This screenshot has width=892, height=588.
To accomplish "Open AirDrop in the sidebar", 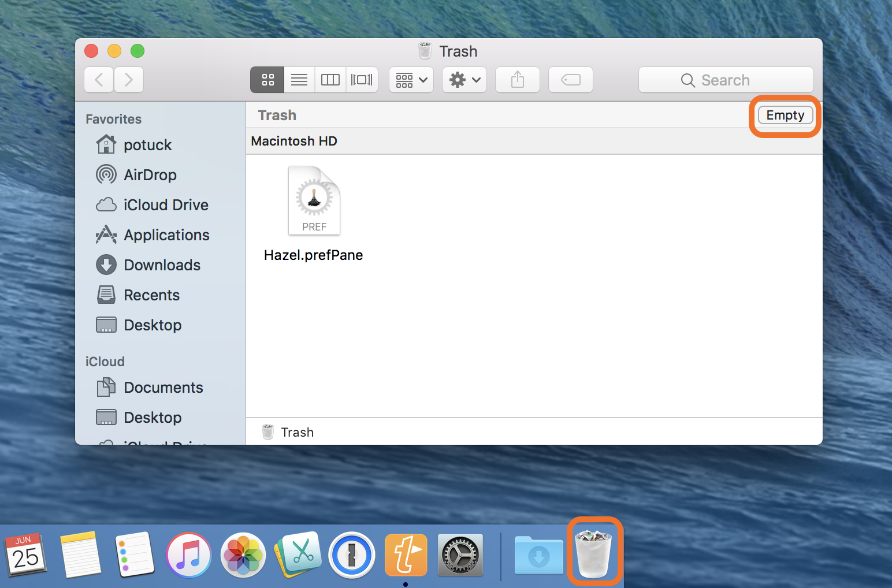I will pyautogui.click(x=150, y=175).
